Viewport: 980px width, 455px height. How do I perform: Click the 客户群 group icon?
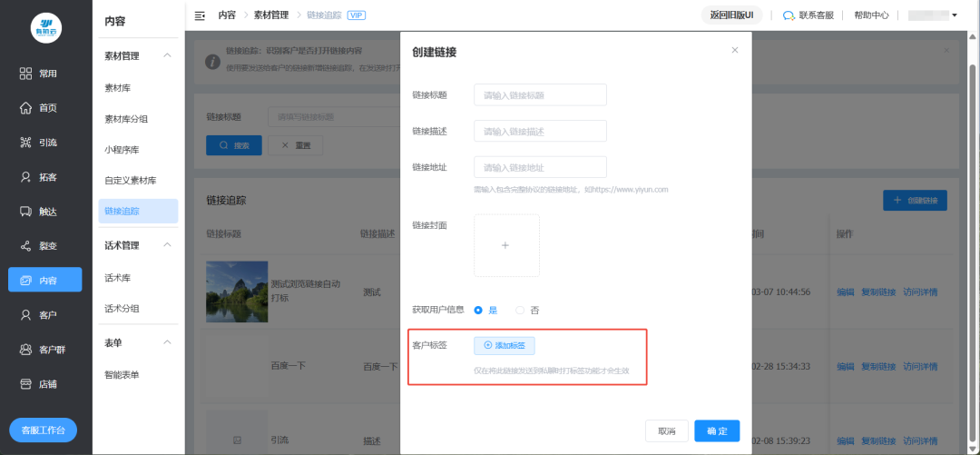click(x=25, y=350)
